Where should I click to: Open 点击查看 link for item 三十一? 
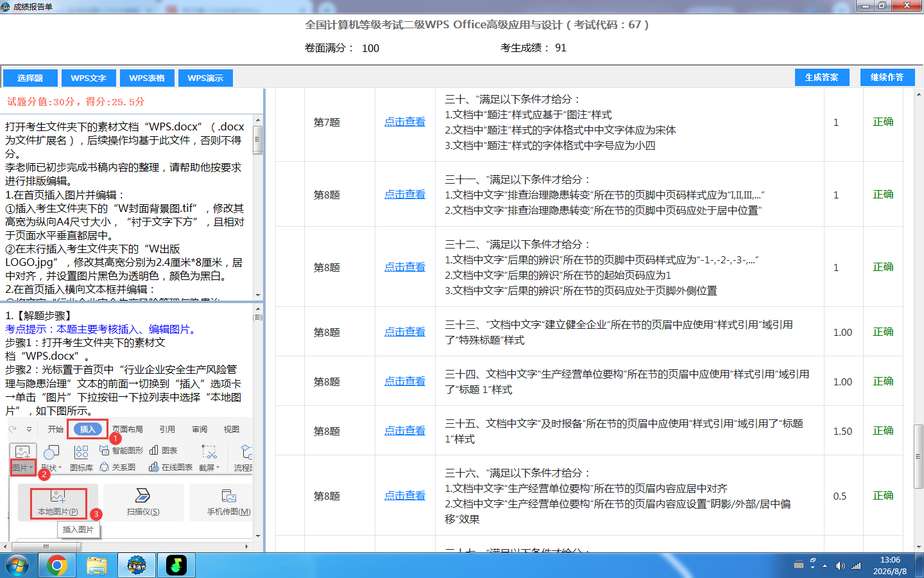coord(405,195)
